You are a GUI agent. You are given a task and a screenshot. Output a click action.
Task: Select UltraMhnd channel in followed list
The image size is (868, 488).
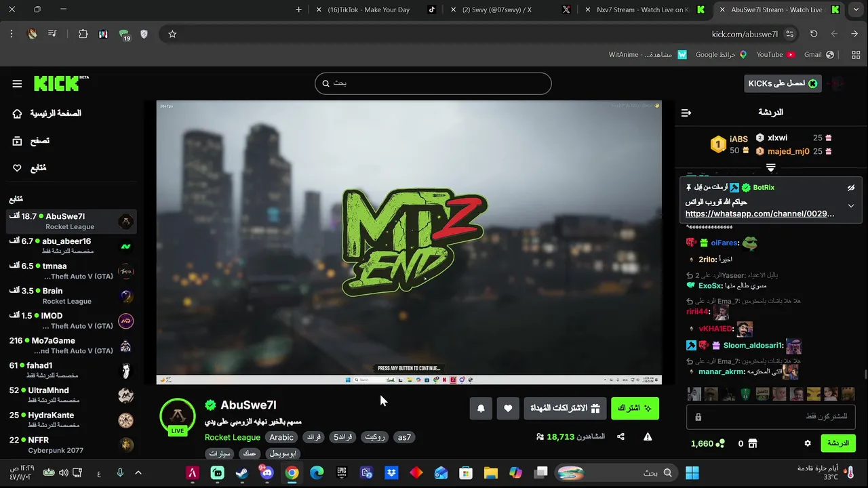click(71, 395)
